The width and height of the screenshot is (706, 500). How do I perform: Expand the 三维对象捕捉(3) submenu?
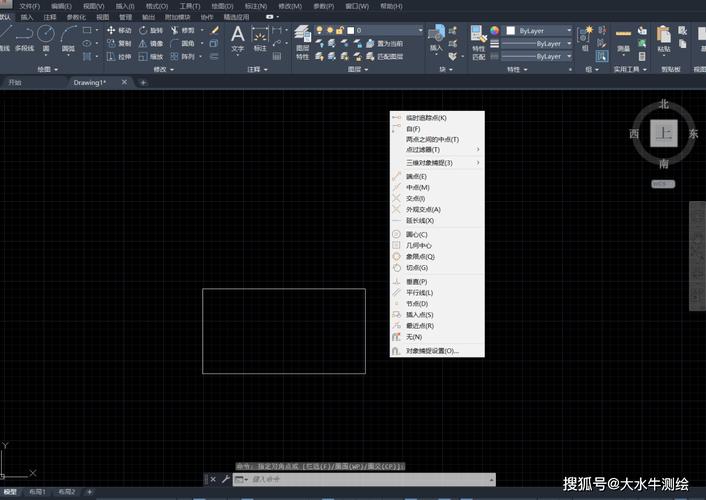pyautogui.click(x=437, y=163)
